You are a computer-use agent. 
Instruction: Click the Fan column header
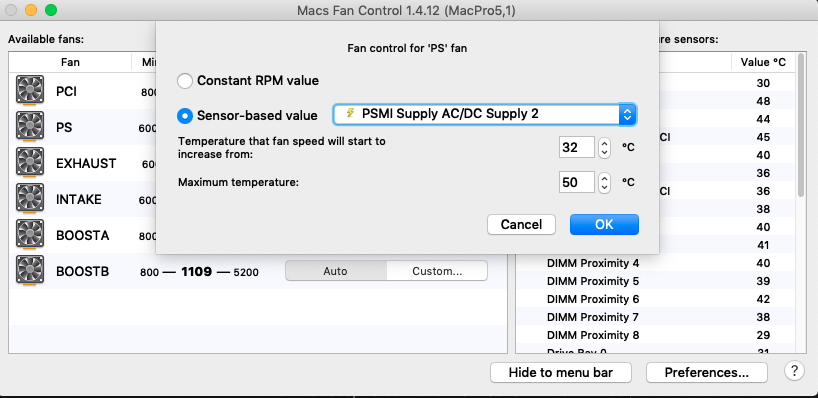click(70, 63)
